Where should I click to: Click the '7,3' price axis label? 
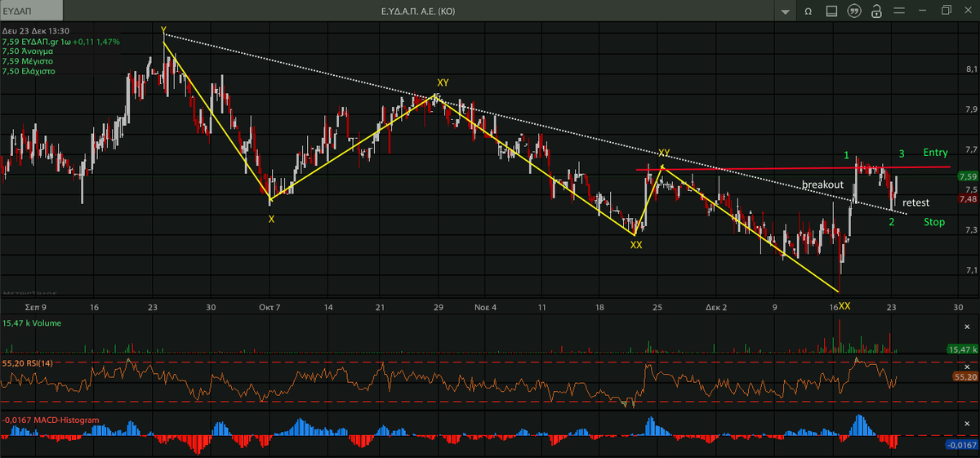pos(972,229)
